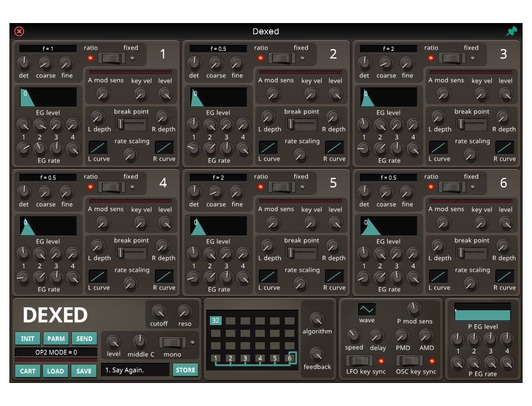This screenshot has height=406, width=532.
Task: Click the algorithm 32 routing display
Action: click(252, 339)
